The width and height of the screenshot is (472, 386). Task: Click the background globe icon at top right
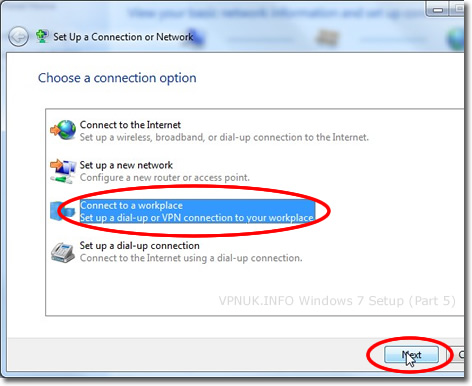coord(456,39)
